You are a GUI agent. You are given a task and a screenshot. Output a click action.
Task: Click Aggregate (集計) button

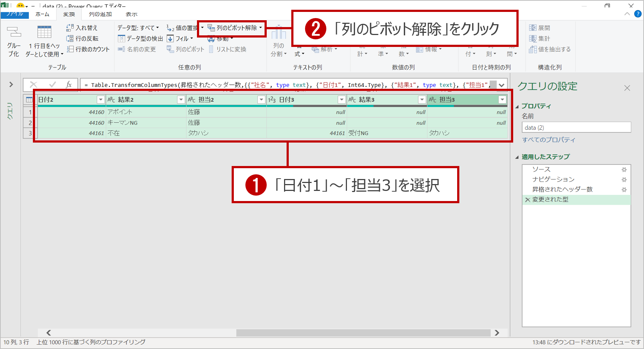540,39
